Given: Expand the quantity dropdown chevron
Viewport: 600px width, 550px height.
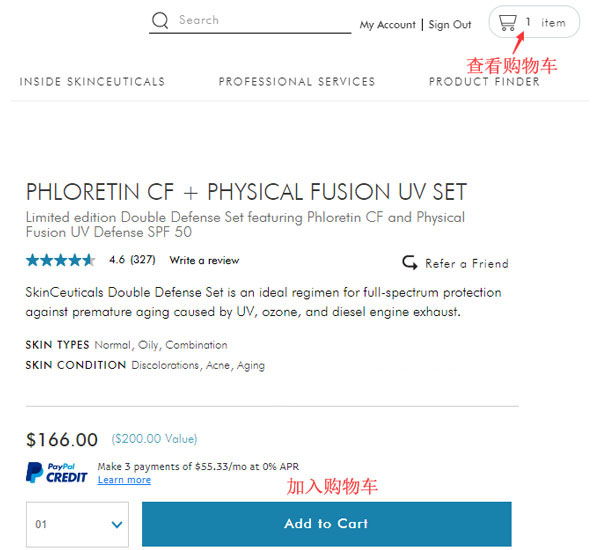Looking at the screenshot, I should [x=117, y=524].
